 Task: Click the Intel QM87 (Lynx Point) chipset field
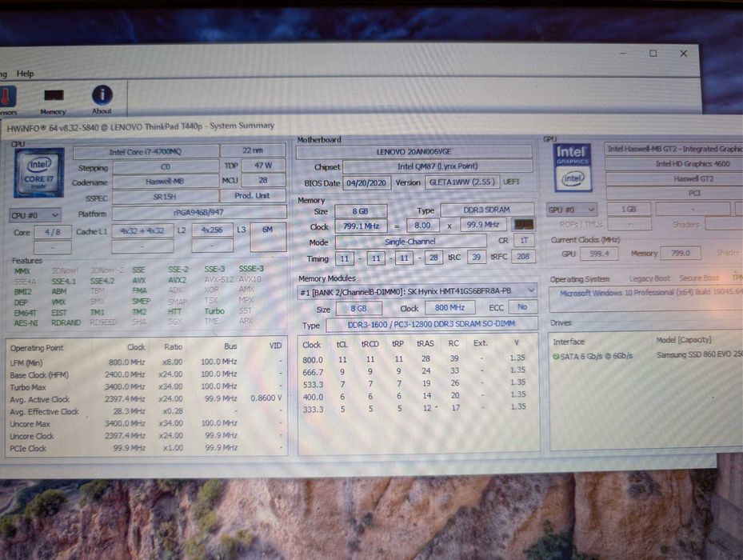point(437,166)
